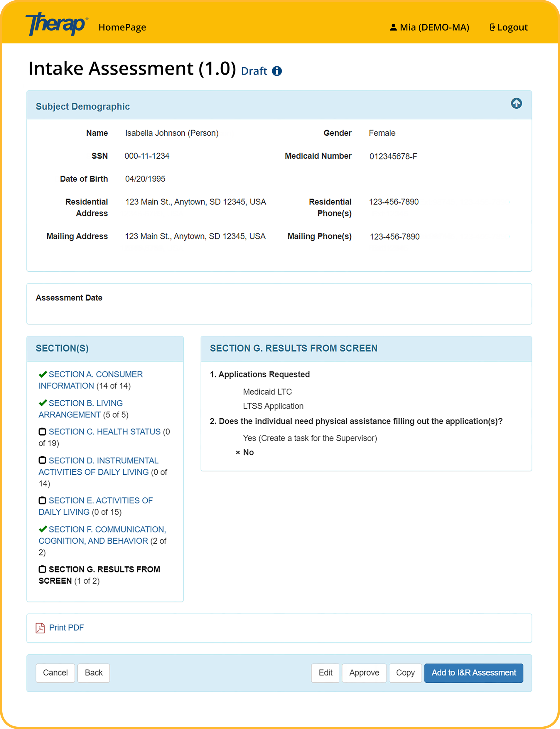
Task: Click the green checkmark for Section B
Action: [43, 403]
